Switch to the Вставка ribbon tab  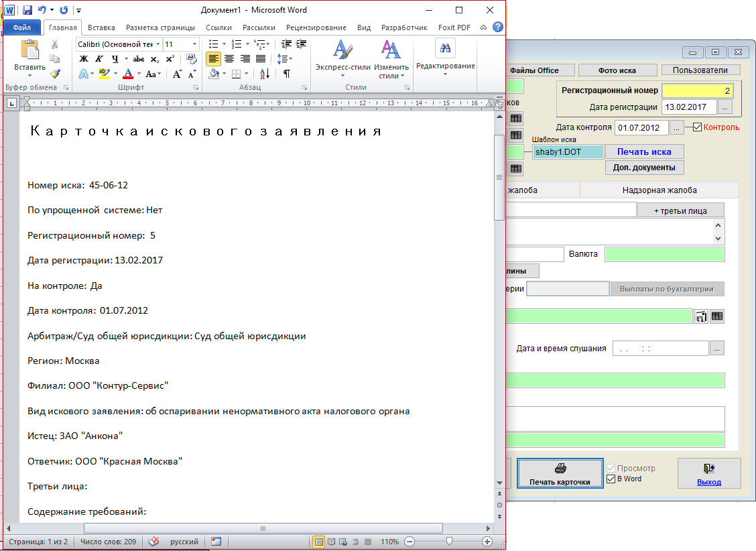(x=101, y=27)
